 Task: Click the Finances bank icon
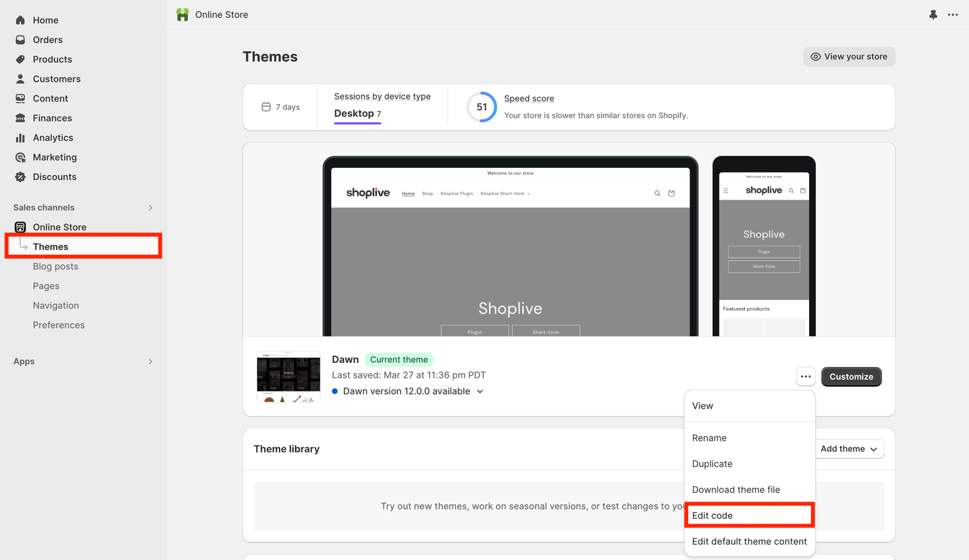[x=21, y=118]
